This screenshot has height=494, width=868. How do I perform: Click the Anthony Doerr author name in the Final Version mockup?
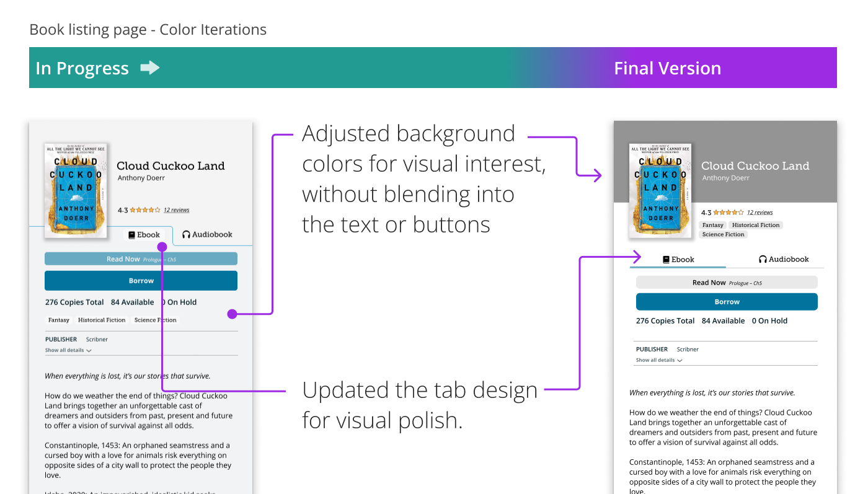[726, 178]
